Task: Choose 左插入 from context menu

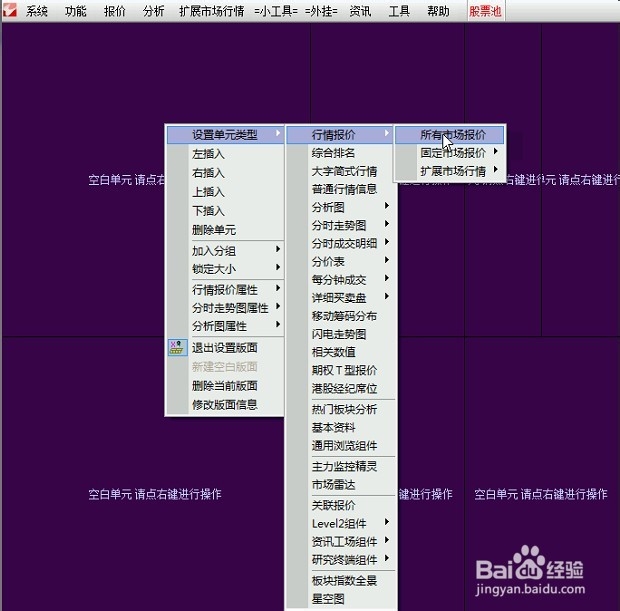Action: point(225,154)
